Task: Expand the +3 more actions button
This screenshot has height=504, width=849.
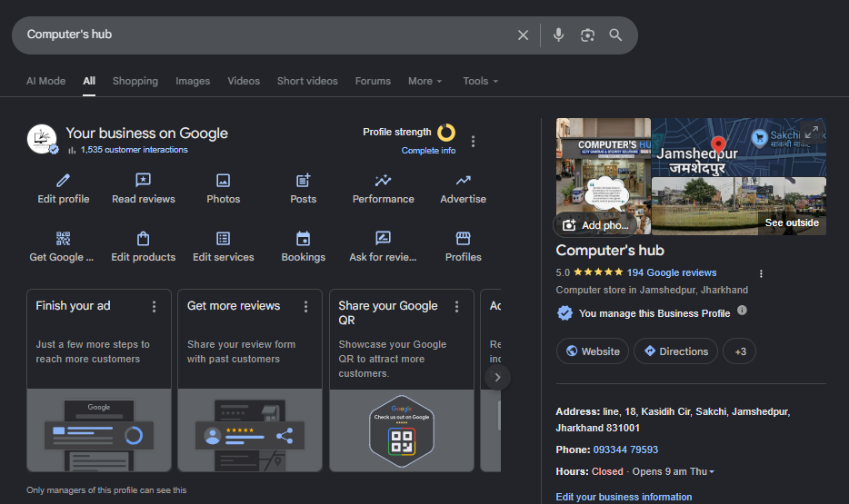Action: click(740, 351)
